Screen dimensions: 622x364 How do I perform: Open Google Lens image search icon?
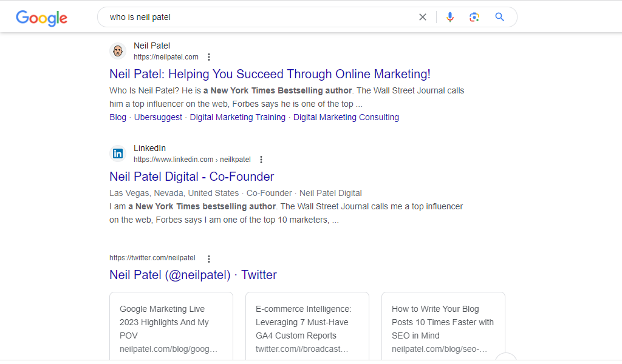click(x=474, y=17)
